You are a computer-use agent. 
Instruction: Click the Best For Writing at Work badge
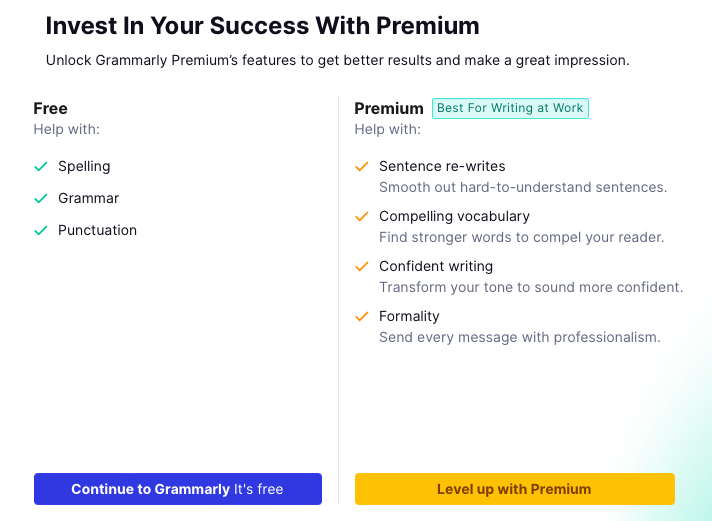click(x=510, y=108)
